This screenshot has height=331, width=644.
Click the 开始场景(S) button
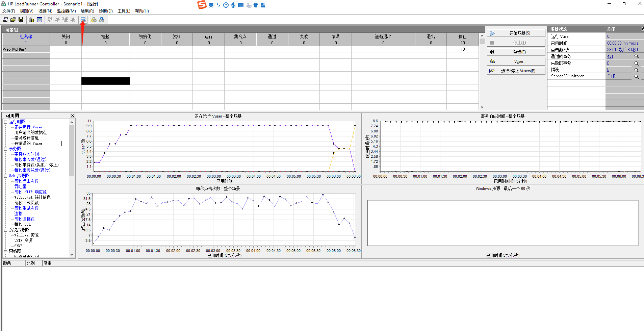516,33
